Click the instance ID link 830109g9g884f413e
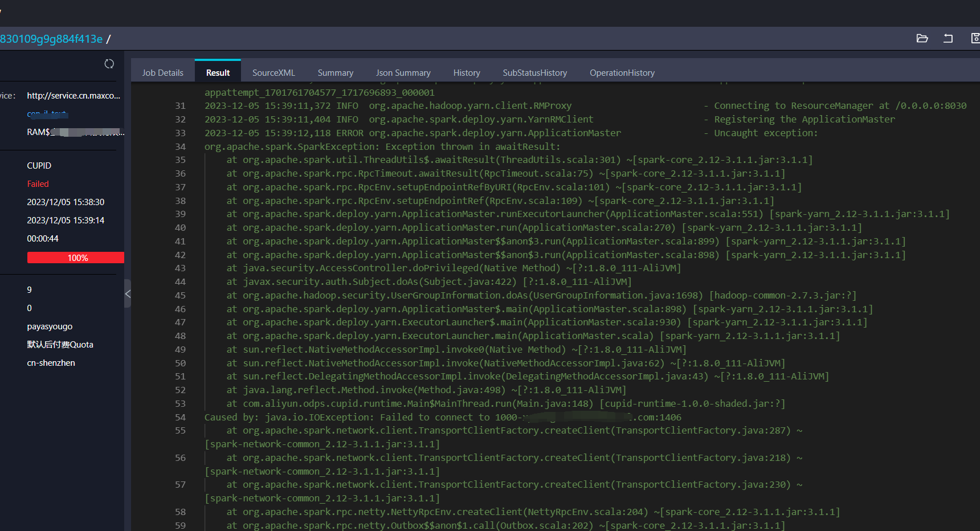 (x=51, y=39)
